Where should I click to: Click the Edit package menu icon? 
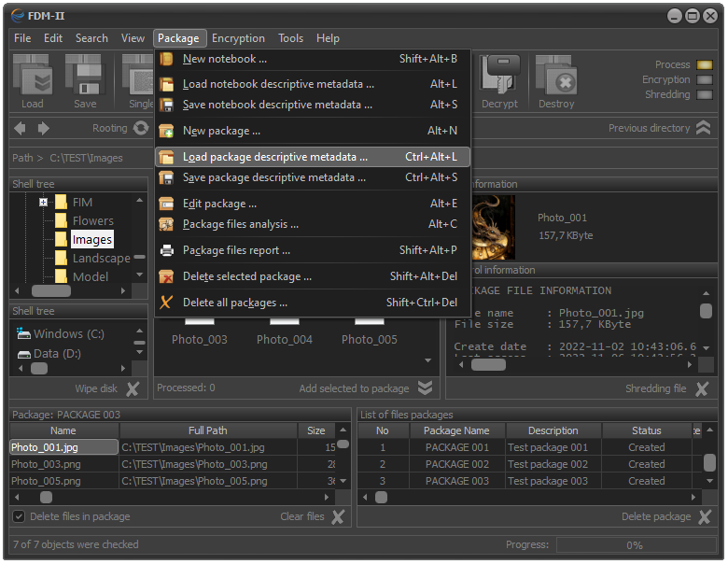click(166, 204)
